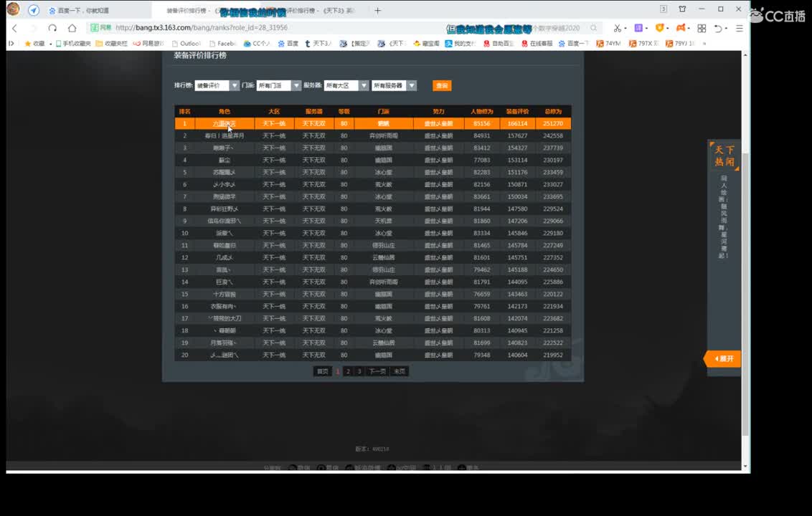Image resolution: width=812 pixels, height=516 pixels.
Task: Open the 排行榜 ranking type dropdown
Action: coord(217,85)
